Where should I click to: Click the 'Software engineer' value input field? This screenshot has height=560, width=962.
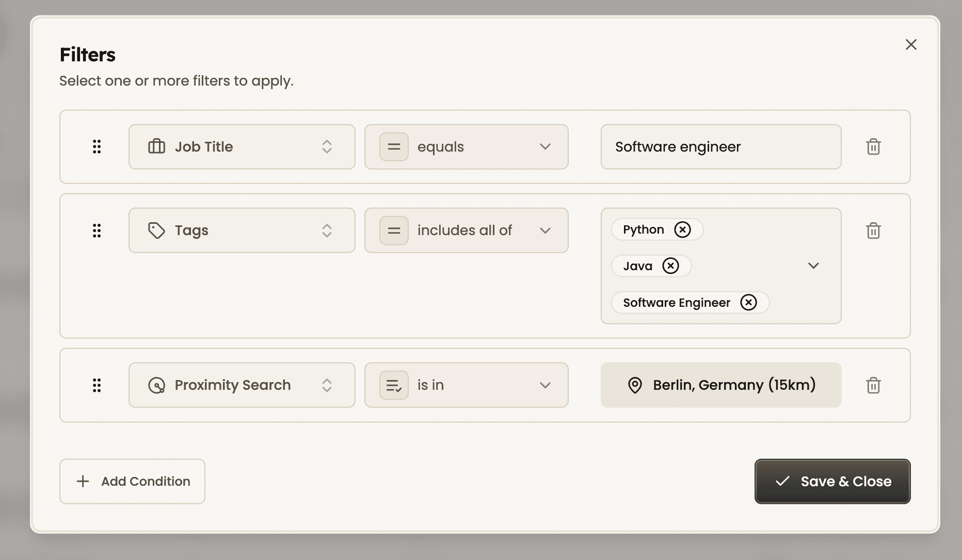point(720,146)
